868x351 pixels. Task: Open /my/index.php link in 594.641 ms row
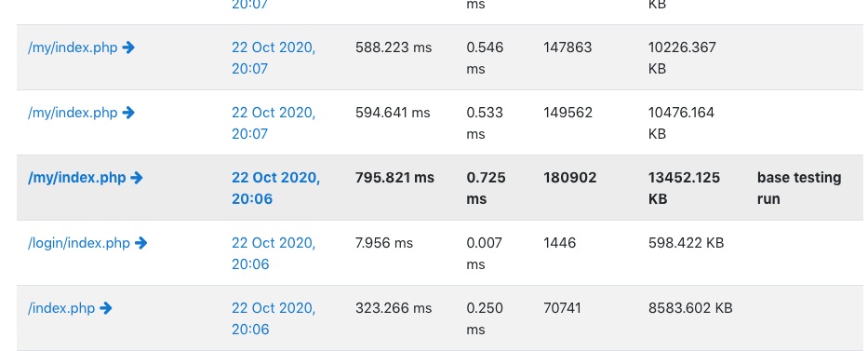[73, 113]
